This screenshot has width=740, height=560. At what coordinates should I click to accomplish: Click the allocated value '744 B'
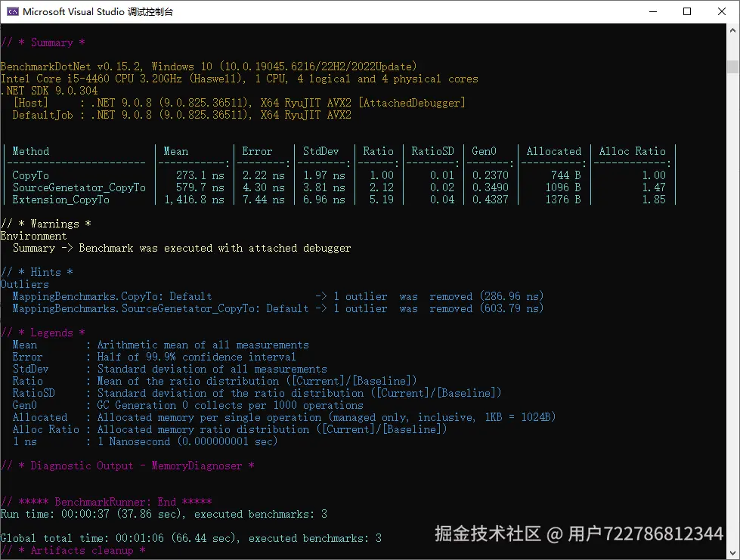click(566, 175)
